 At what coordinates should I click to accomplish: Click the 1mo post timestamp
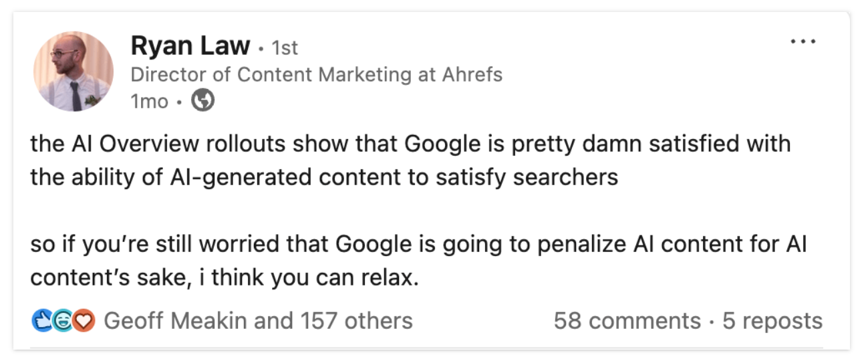[x=150, y=101]
